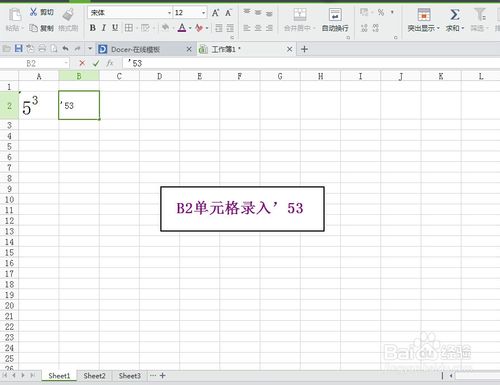Align text right
The width and height of the screenshot is (500, 385).
pos(269,28)
